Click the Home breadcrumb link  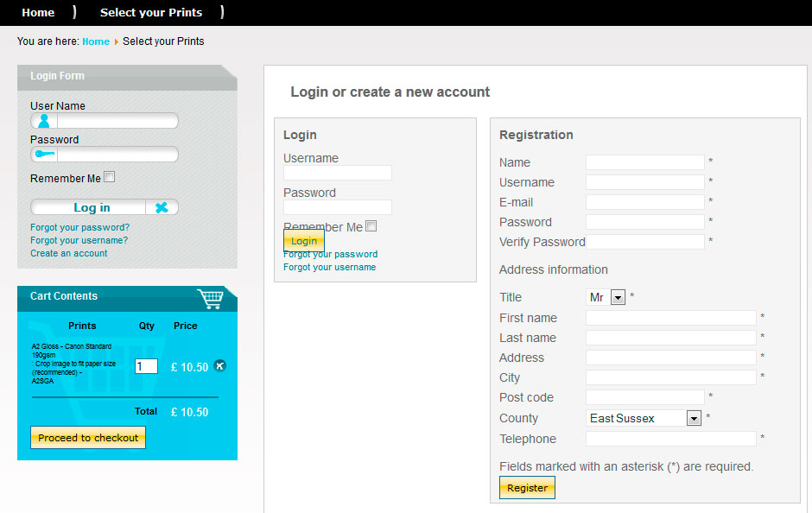(96, 41)
